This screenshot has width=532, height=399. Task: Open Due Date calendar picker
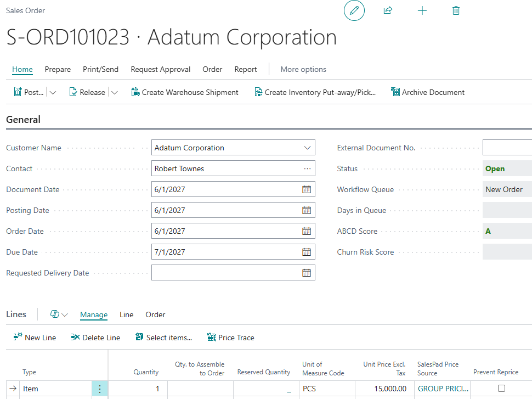point(307,252)
